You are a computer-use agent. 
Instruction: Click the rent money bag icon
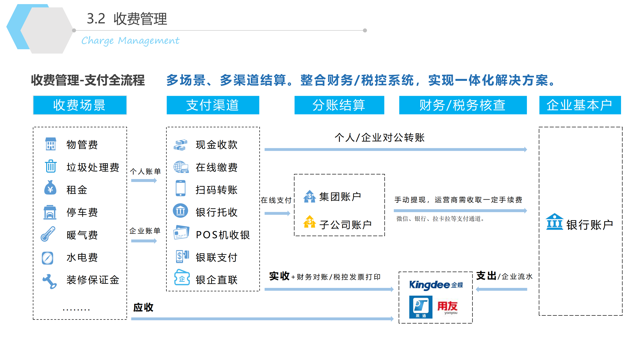50,188
